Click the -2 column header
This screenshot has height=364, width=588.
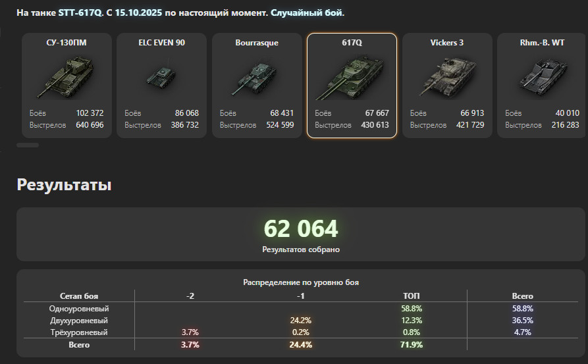pyautogui.click(x=190, y=296)
